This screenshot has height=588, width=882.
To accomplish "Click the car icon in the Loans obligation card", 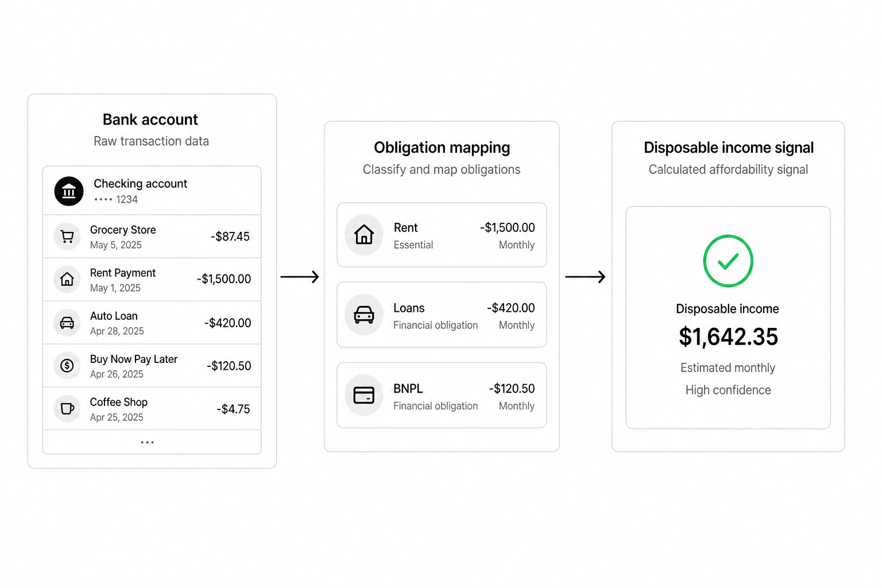I will (x=364, y=315).
